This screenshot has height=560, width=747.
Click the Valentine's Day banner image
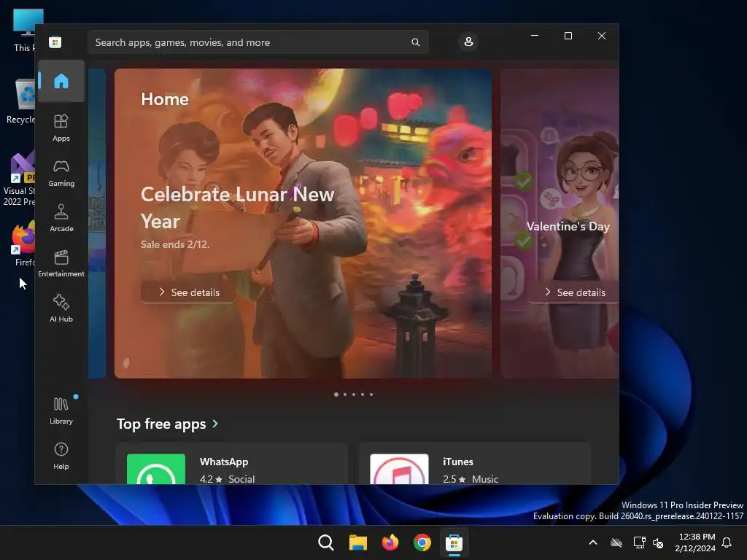pos(560,223)
